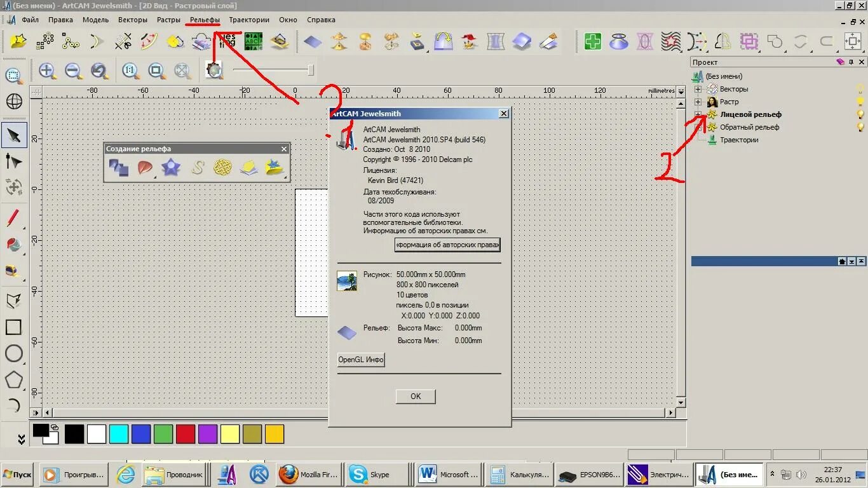Open the Траектории menu
This screenshot has width=868, height=488.
[x=249, y=20]
